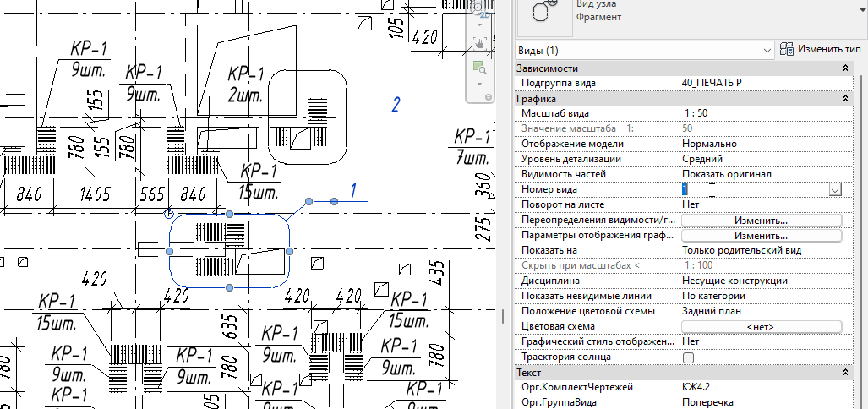Screen dimensions: 868x409
Task: Open the Виды (1) filter dropdown
Action: tap(644, 51)
